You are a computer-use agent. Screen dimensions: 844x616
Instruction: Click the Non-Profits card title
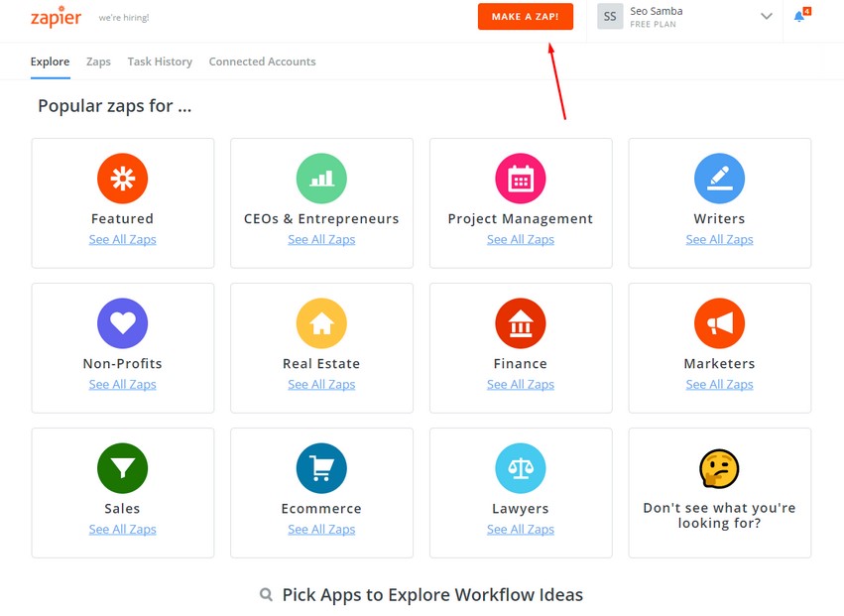click(123, 363)
